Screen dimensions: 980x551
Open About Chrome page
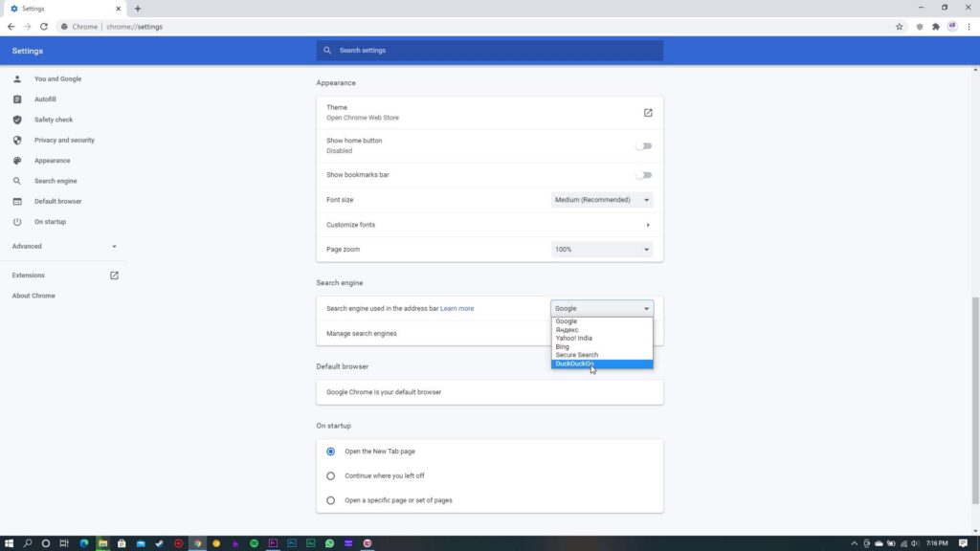[33, 297]
